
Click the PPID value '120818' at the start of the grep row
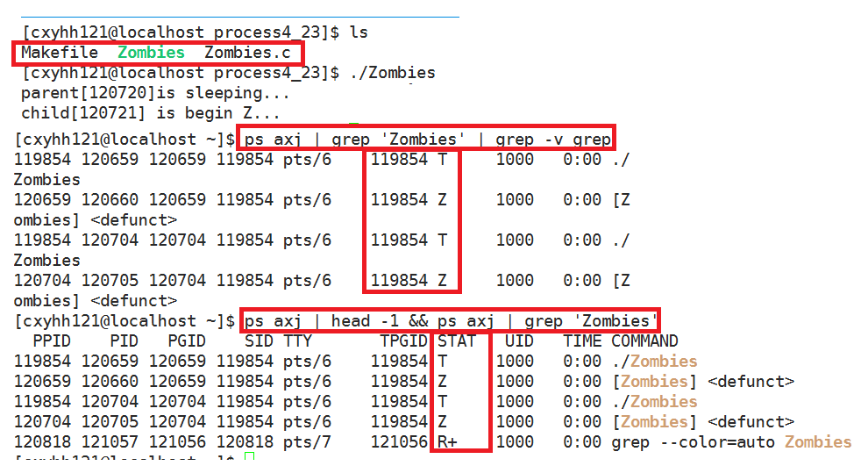[42, 441]
